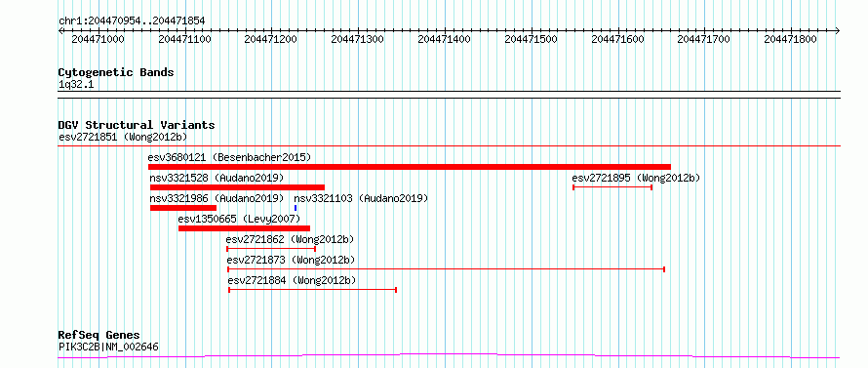This screenshot has width=868, height=368.
Task: Click ruler position 204471000
Action: [x=98, y=39]
